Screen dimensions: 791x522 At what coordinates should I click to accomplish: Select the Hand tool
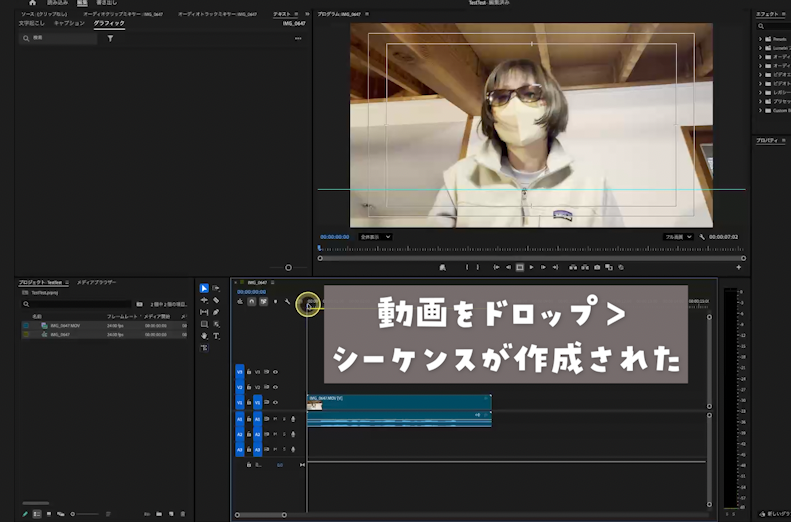point(204,336)
